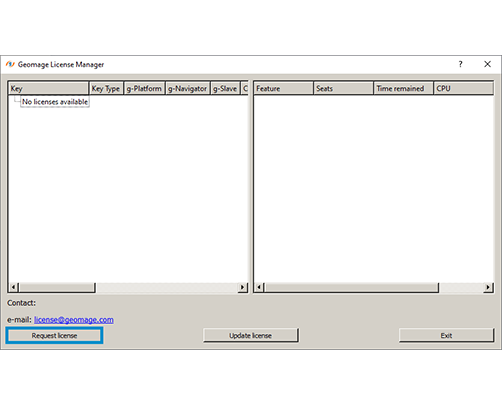Image resolution: width=502 pixels, height=403 pixels.
Task: Open the question mark help button
Action: 460,64
